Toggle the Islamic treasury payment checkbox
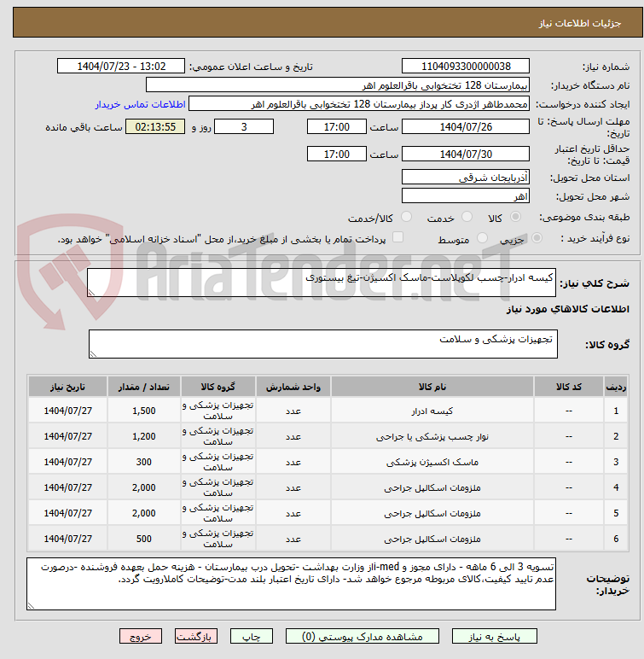The image size is (644, 659). (x=397, y=237)
